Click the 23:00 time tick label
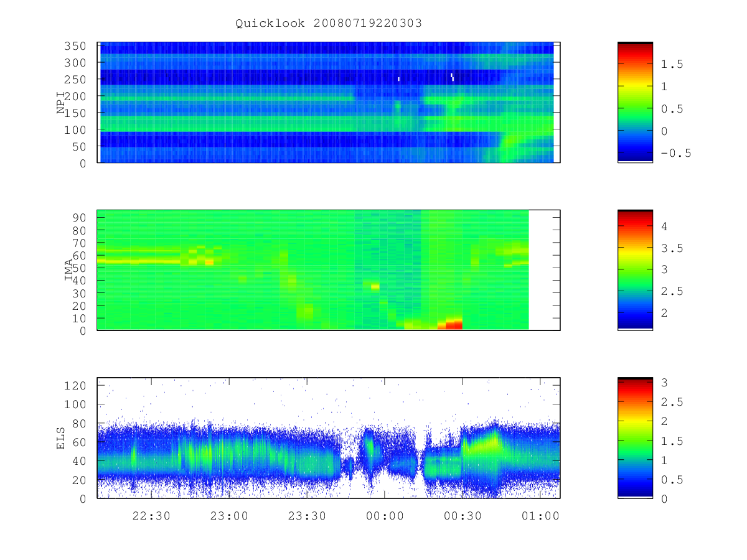The width and height of the screenshot is (747, 560). [x=229, y=516]
